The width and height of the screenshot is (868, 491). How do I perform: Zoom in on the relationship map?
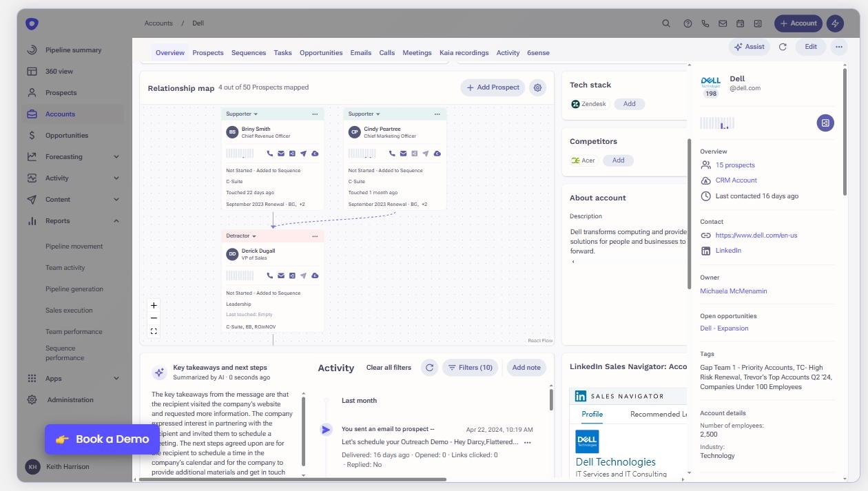pyautogui.click(x=154, y=305)
